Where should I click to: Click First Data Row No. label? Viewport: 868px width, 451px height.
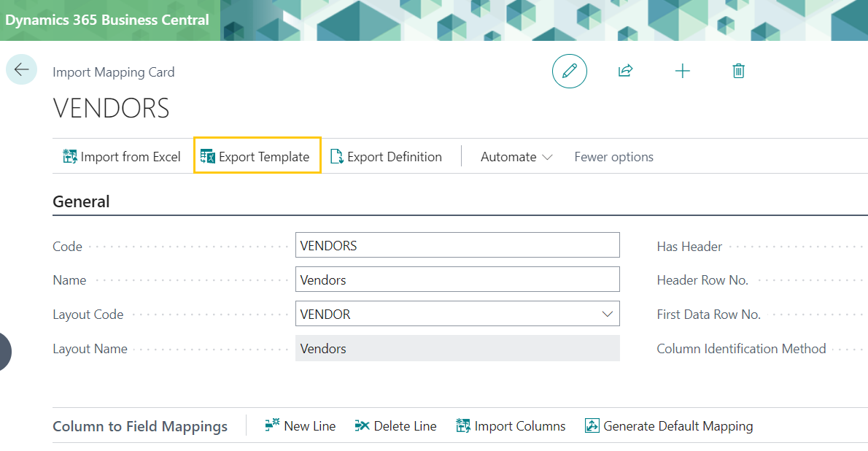(708, 314)
